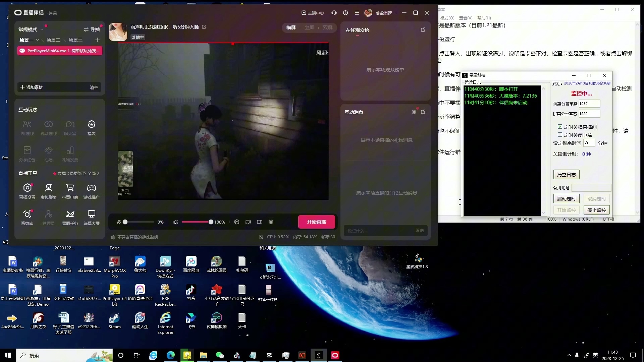Image resolution: width=644 pixels, height=362 pixels.
Task: Expand the 常规模式 mode dropdown
Action: coord(42,29)
